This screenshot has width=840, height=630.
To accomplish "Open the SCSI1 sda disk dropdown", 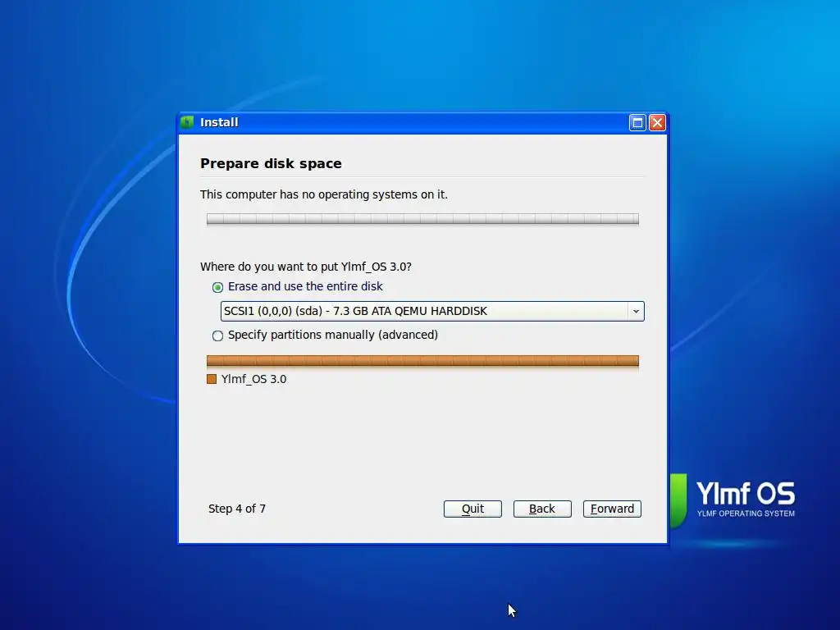I will click(x=432, y=311).
